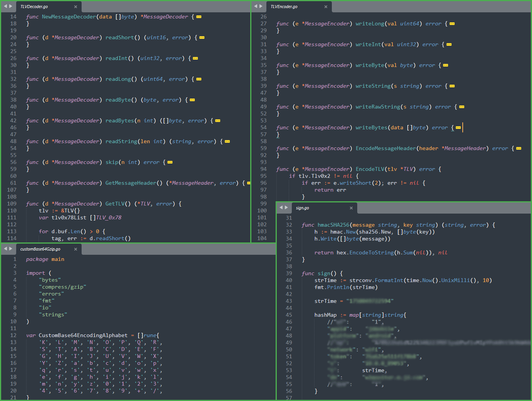The width and height of the screenshot is (532, 401).
Task: Click the CustomBase64EncodingAlphabet variable name
Action: coord(83,336)
